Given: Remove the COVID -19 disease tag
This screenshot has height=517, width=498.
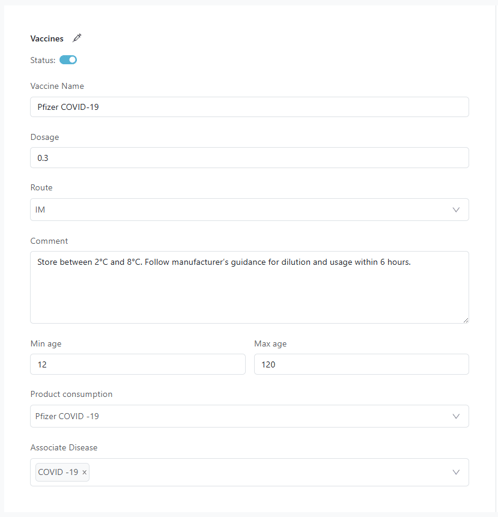Looking at the screenshot, I should click(x=84, y=472).
